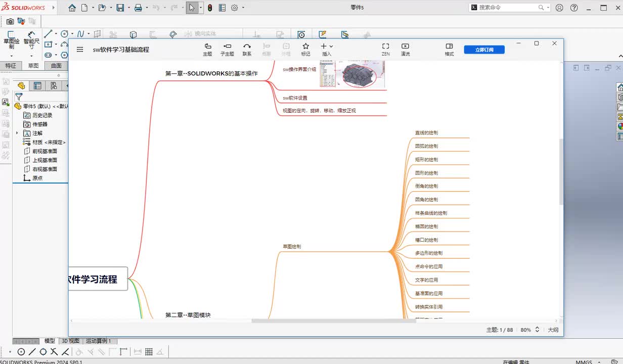Open the ConfigurationManager tab icon

click(x=54, y=86)
